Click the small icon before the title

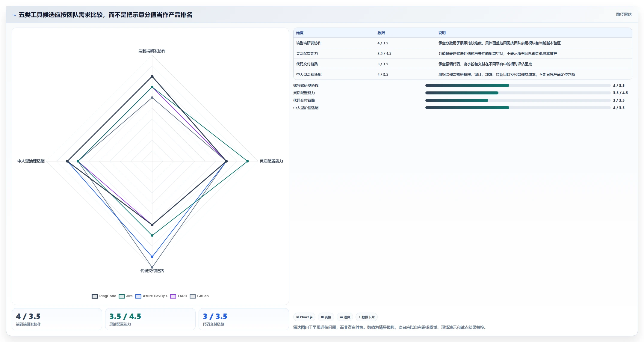tap(14, 15)
